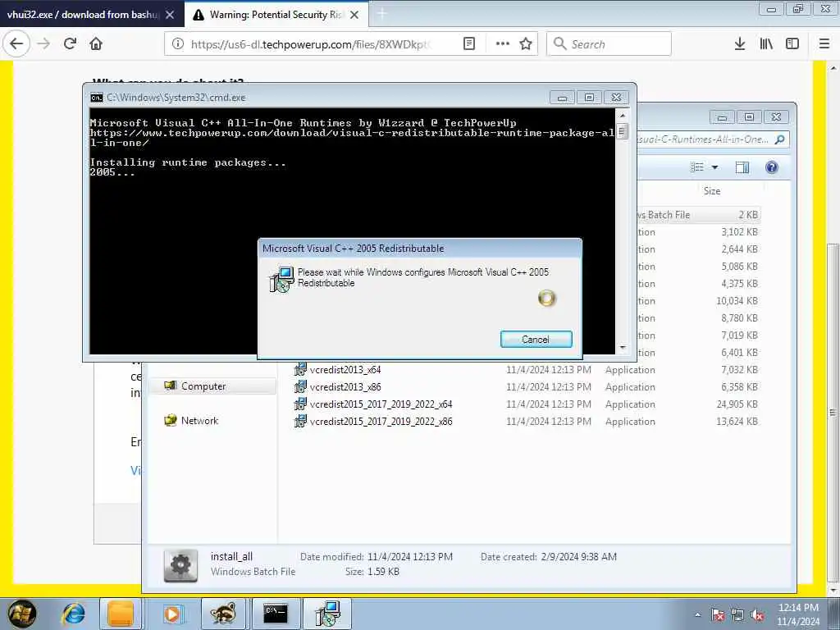Open the Firefox downloads arrow
The image size is (840, 630).
[739, 44]
